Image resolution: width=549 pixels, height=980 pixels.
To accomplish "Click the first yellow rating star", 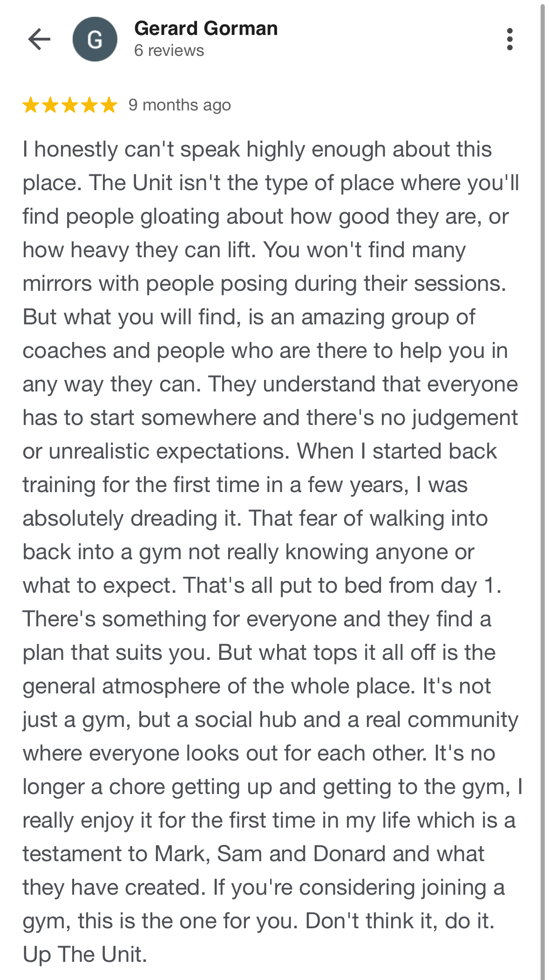I will tap(31, 105).
